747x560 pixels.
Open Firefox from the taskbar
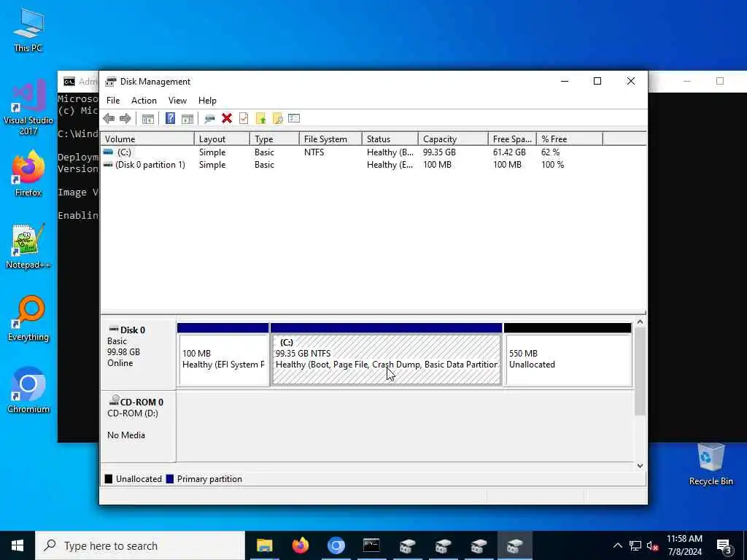click(x=300, y=545)
